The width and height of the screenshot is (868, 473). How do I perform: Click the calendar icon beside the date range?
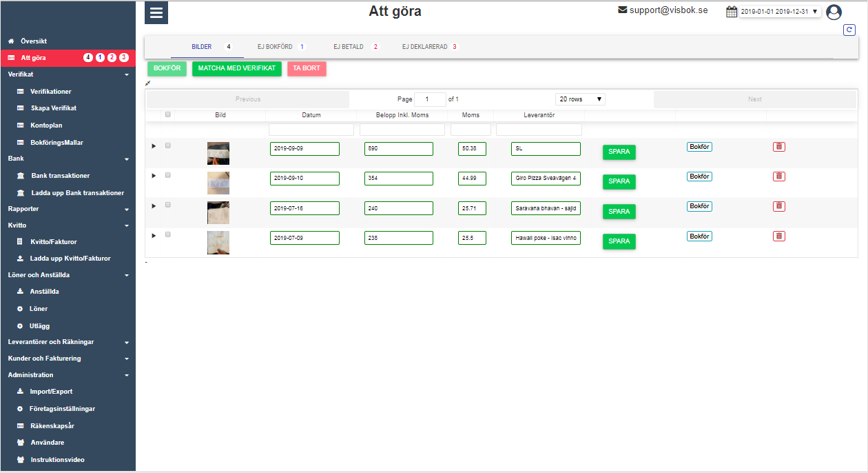[x=732, y=12]
